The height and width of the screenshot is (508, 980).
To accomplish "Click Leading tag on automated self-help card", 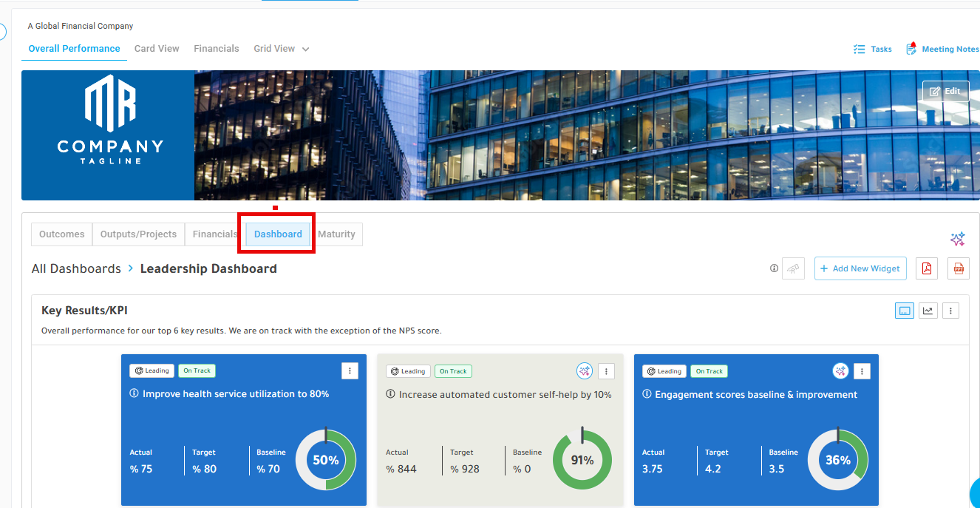I will coord(408,371).
